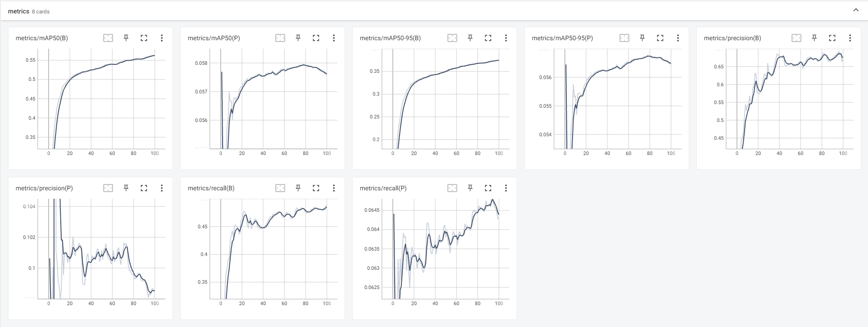
Task: Fit domain to data on metrics/mAP50(B) chart
Action: (x=108, y=38)
